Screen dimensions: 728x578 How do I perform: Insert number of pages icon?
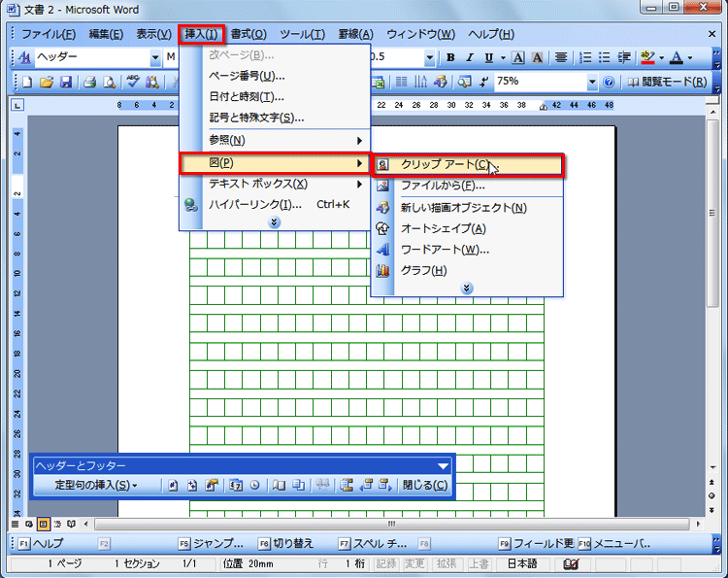coord(192,486)
